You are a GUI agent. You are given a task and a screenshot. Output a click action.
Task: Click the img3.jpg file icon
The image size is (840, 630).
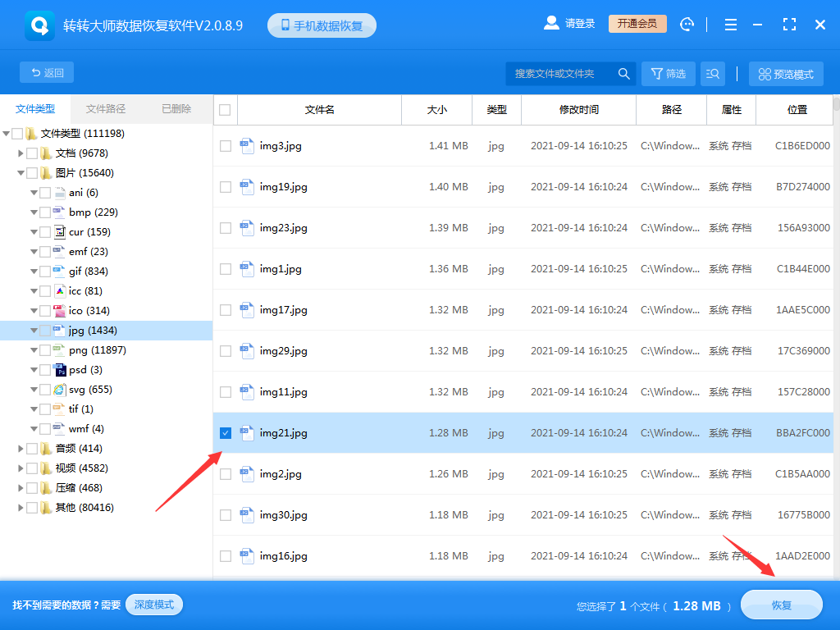click(247, 146)
